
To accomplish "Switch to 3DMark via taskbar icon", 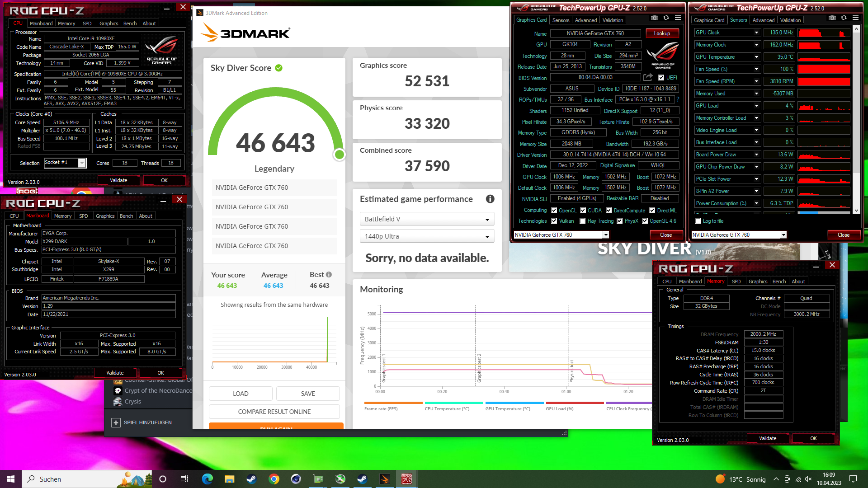I will tap(385, 479).
